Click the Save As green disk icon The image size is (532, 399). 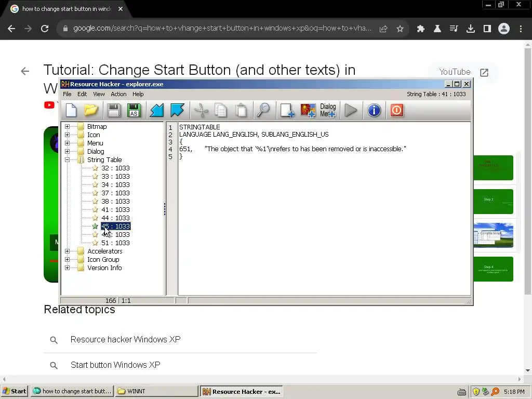pyautogui.click(x=134, y=110)
